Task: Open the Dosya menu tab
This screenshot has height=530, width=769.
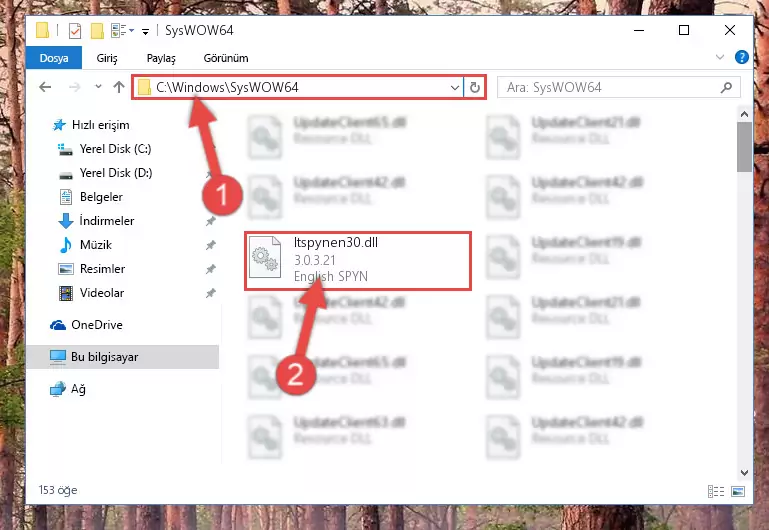Action: coord(53,58)
